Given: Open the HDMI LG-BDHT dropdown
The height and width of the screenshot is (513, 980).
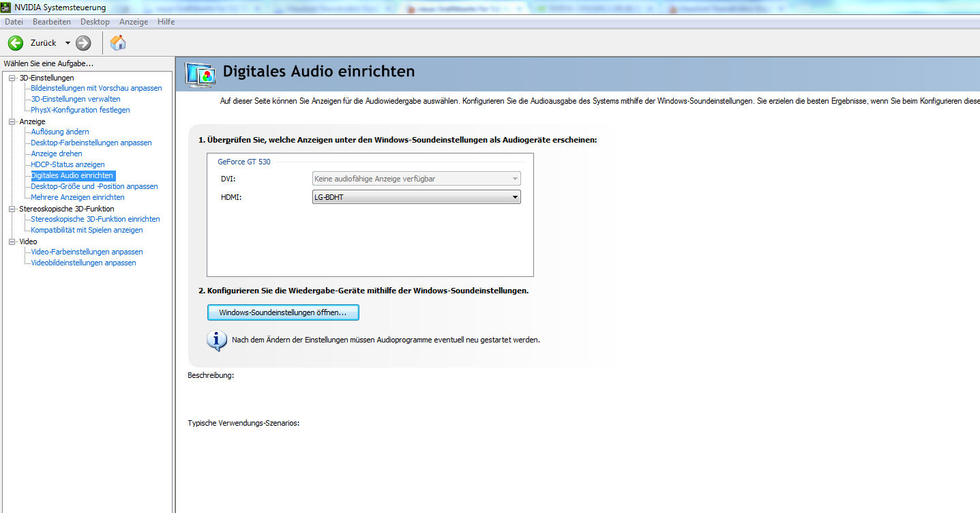Looking at the screenshot, I should tap(417, 197).
